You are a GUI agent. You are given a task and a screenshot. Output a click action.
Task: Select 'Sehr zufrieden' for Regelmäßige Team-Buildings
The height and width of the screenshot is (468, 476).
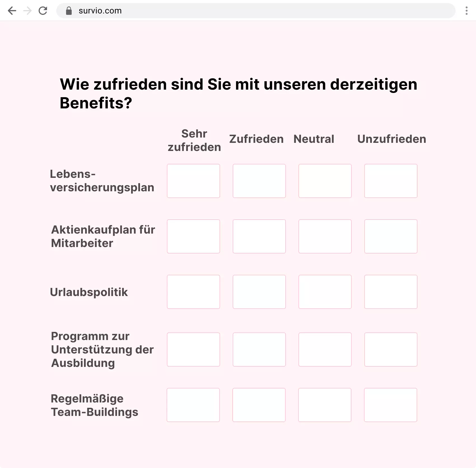193,405
